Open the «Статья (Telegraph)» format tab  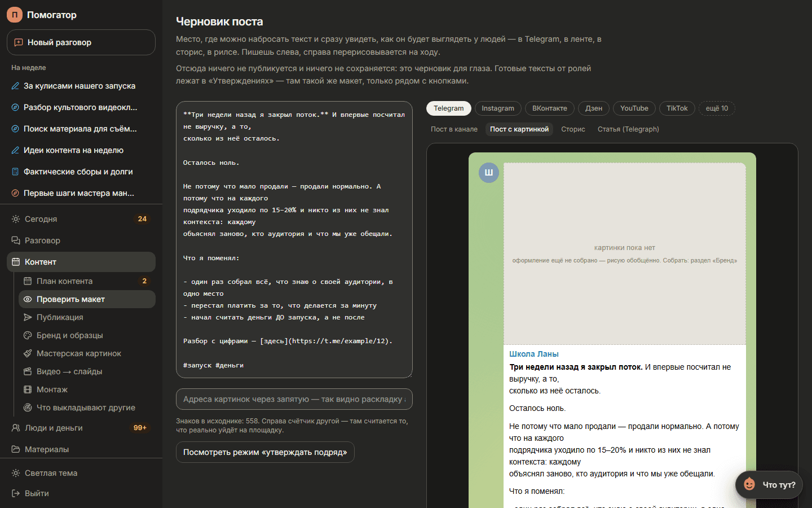click(x=628, y=129)
